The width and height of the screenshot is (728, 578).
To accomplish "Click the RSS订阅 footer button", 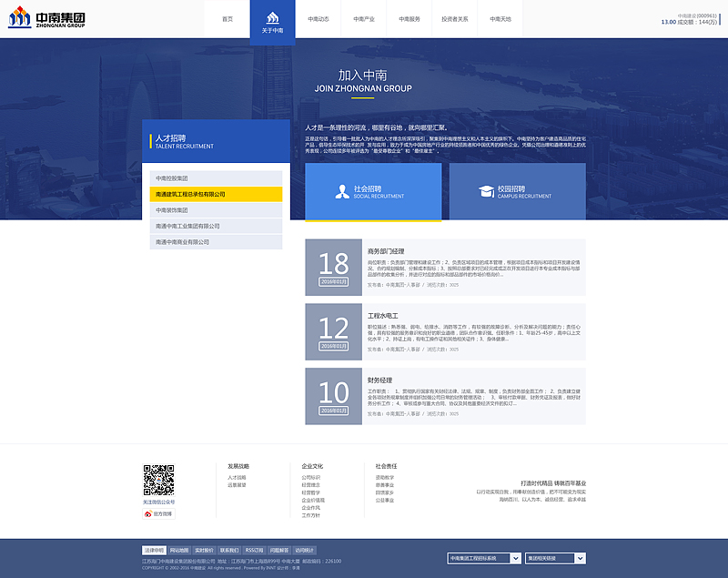I will (x=254, y=550).
